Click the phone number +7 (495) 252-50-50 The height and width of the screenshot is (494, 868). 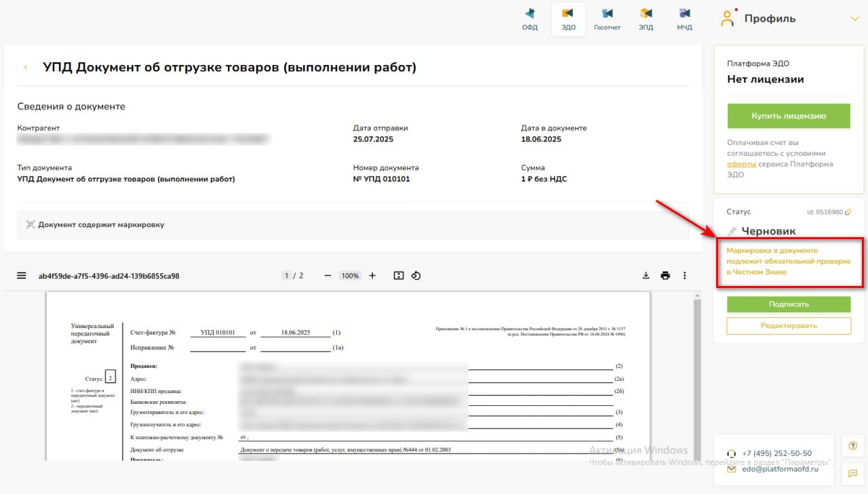777,453
